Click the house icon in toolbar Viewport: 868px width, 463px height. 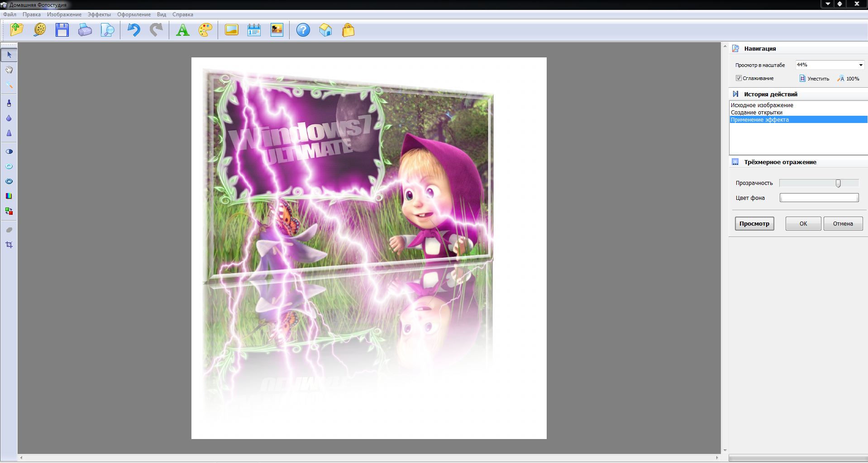point(326,30)
